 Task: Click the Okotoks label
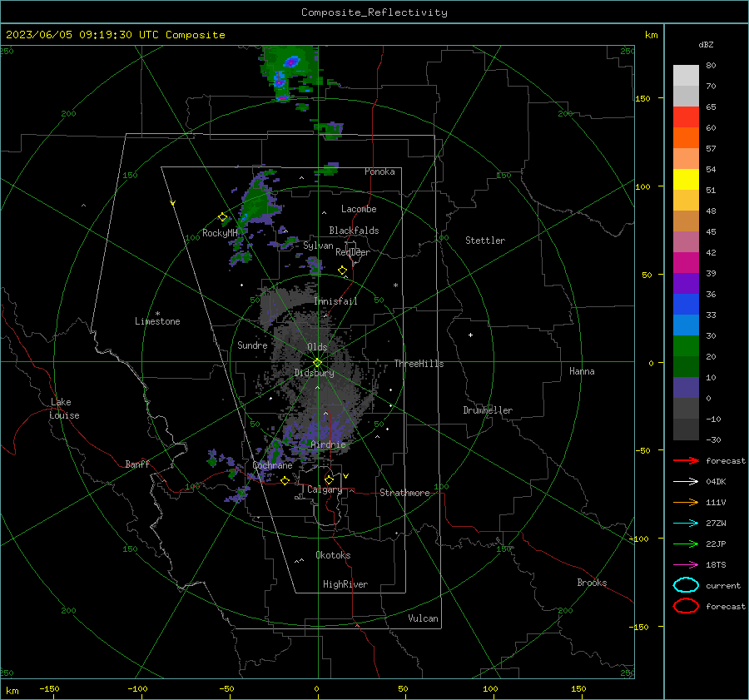pyautogui.click(x=333, y=555)
